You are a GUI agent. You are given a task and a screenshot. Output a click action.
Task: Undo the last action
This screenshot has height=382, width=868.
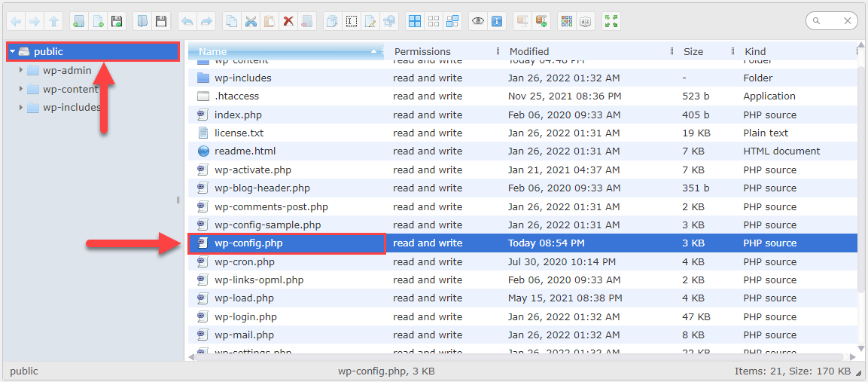tap(187, 21)
